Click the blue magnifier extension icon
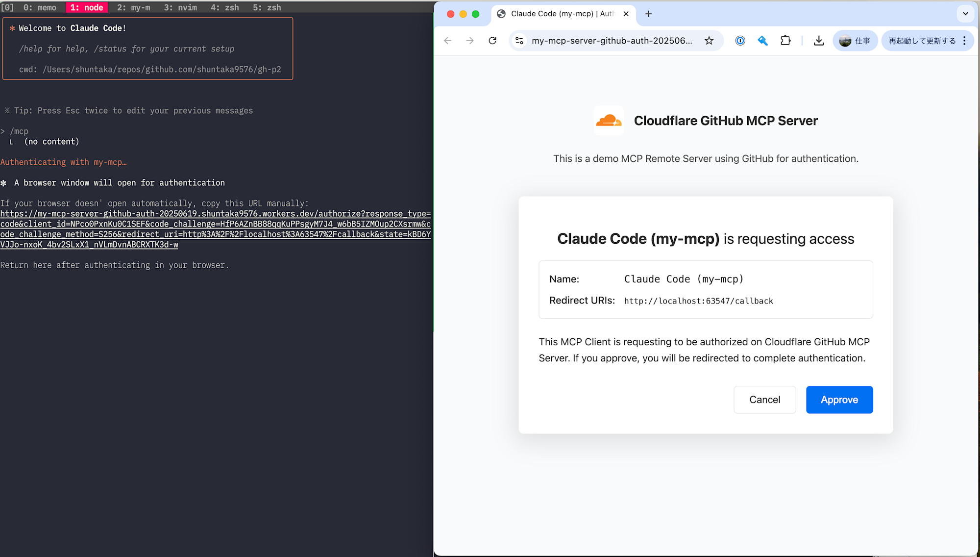This screenshot has height=557, width=980. coord(762,41)
